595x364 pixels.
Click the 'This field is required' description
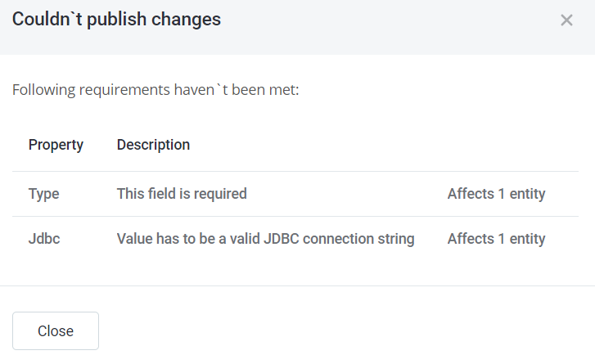tap(182, 194)
